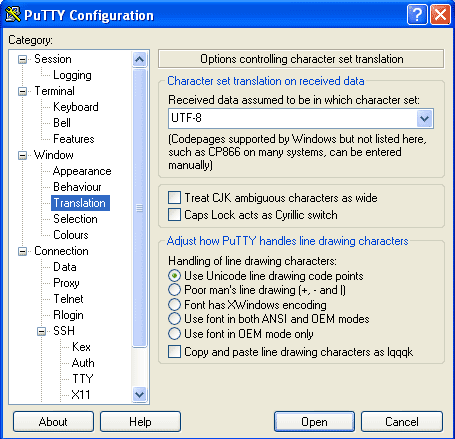Select the Bell category
This screenshot has width=455, height=439.
point(62,123)
